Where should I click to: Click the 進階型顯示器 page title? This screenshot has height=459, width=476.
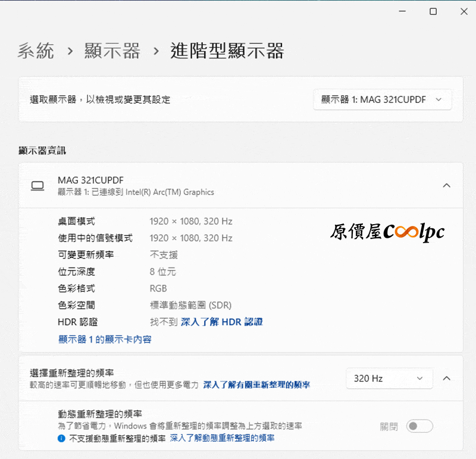[x=227, y=51]
